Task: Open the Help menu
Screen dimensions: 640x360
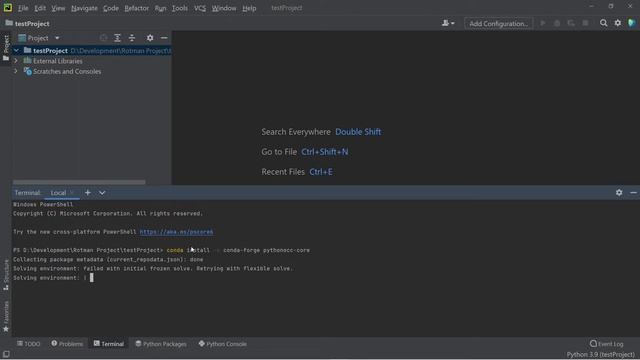Action: tap(249, 8)
